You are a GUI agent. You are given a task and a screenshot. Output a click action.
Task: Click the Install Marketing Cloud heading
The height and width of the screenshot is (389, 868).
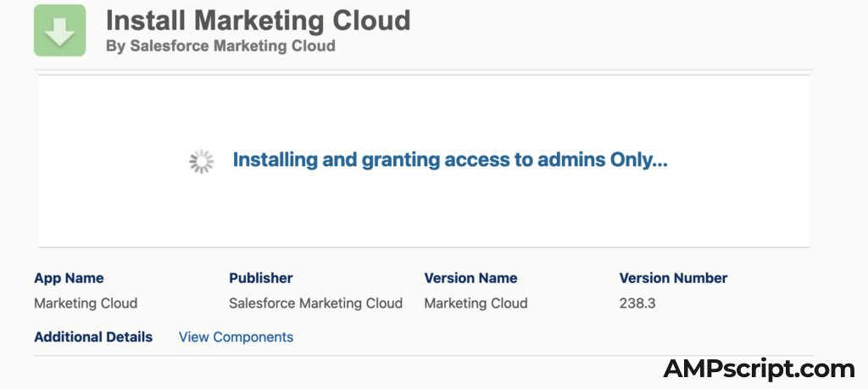tap(258, 20)
